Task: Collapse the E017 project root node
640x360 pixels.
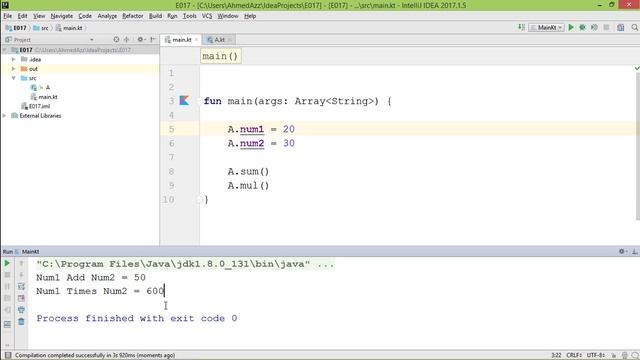Action: (4, 50)
